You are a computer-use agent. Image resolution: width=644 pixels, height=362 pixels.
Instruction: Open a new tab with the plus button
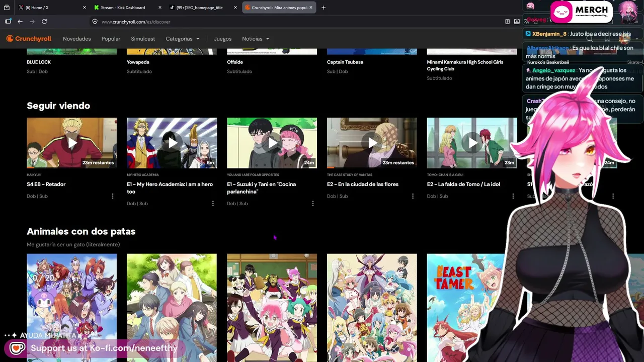324,8
